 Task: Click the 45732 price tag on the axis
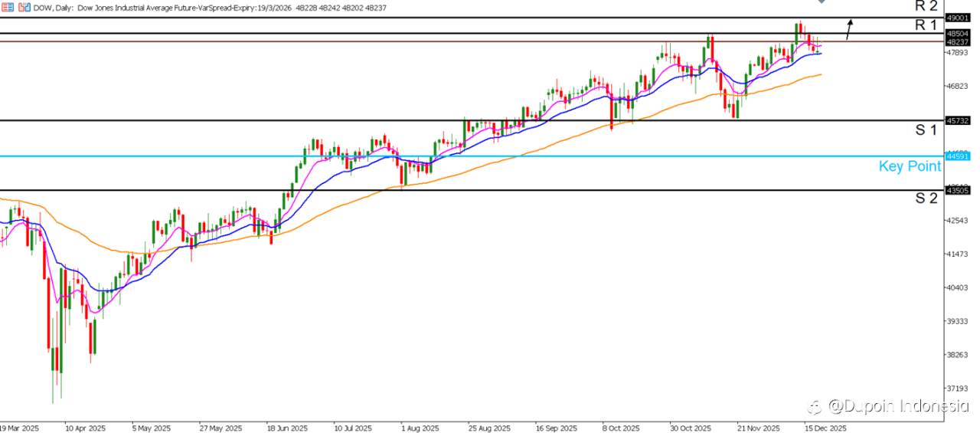tap(959, 120)
